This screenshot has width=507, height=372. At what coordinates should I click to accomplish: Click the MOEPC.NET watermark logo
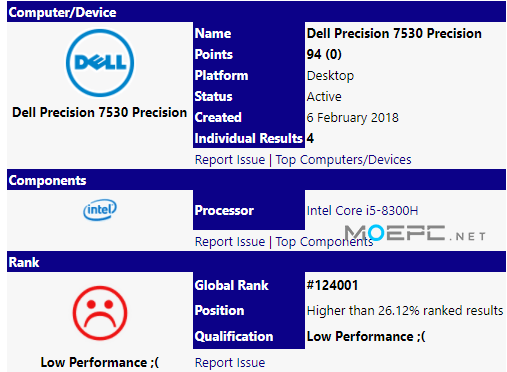click(414, 233)
